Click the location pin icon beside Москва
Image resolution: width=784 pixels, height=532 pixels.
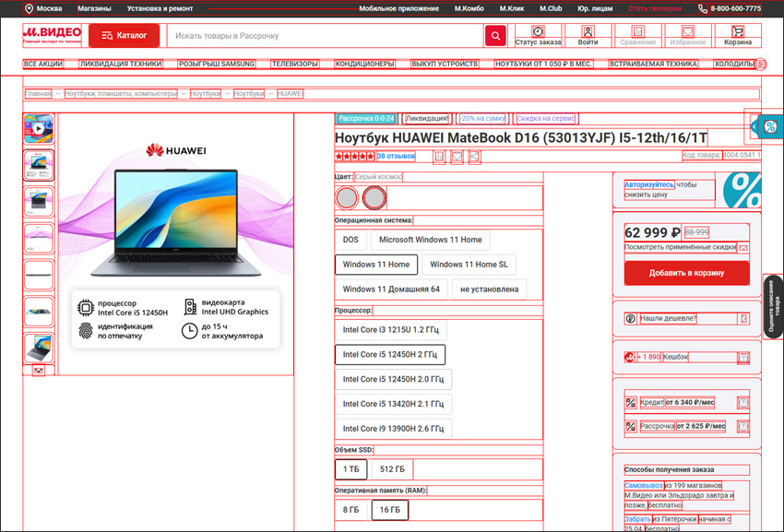[x=29, y=8]
